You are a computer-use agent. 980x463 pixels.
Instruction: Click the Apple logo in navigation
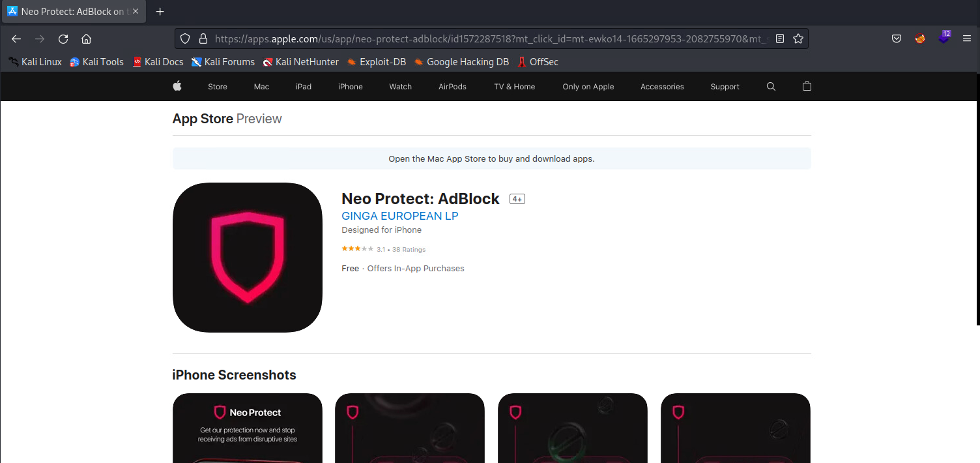click(x=177, y=86)
